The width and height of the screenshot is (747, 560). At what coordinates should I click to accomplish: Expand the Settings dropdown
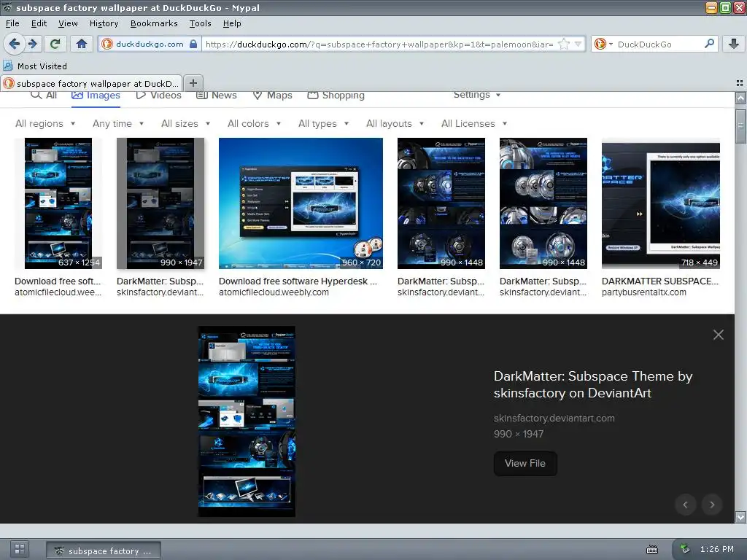477,95
